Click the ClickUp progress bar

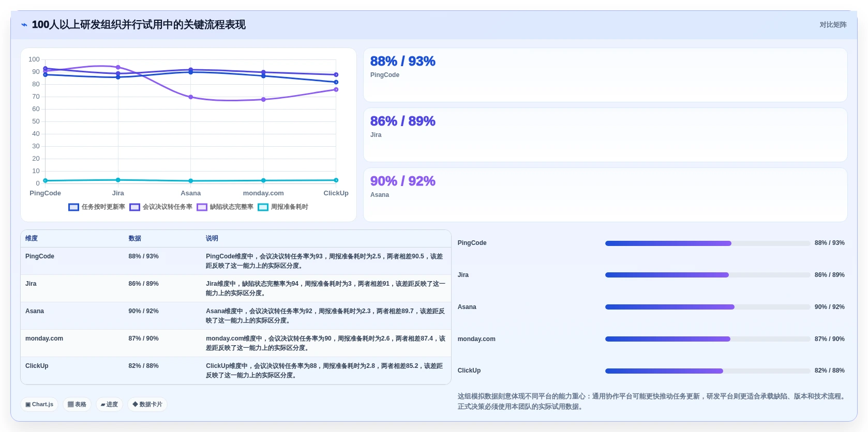click(708, 371)
